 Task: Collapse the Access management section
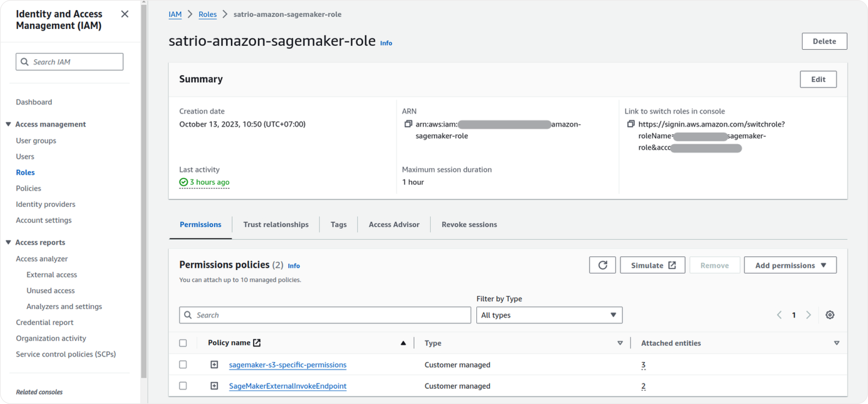[x=8, y=124]
